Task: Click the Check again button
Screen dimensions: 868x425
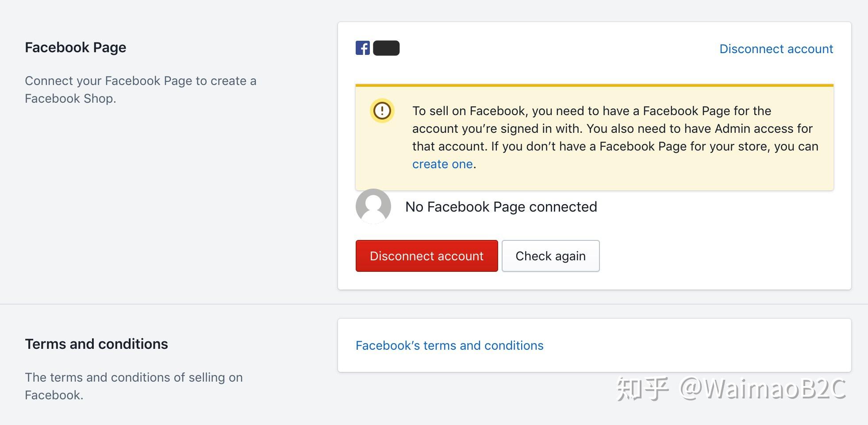Action: 551,256
